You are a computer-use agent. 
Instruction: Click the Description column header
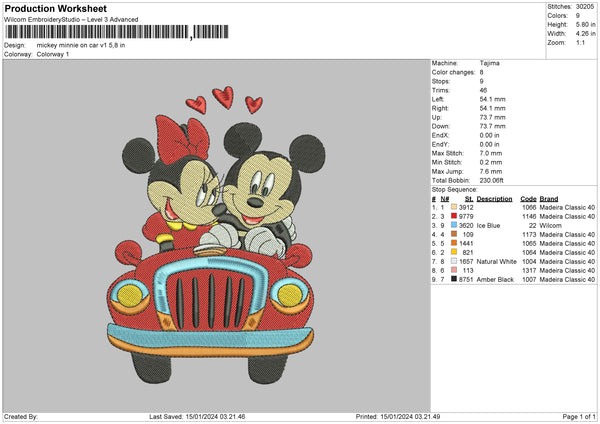click(x=494, y=198)
